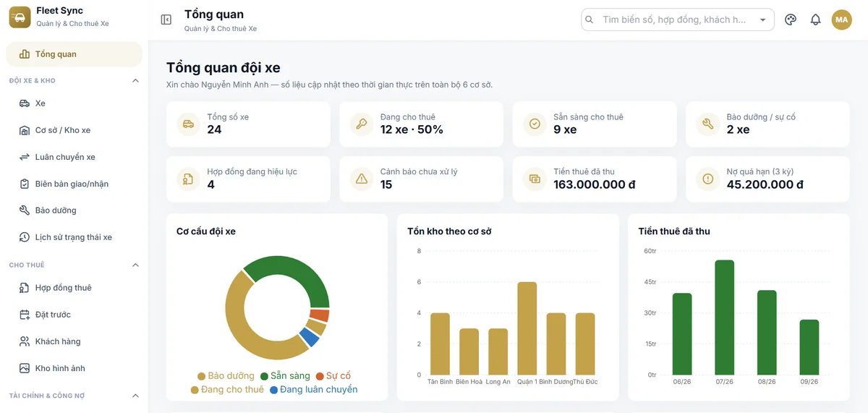The width and height of the screenshot is (868, 413).
Task: Click the Tổng quan đội xe heading
Action: (x=223, y=68)
